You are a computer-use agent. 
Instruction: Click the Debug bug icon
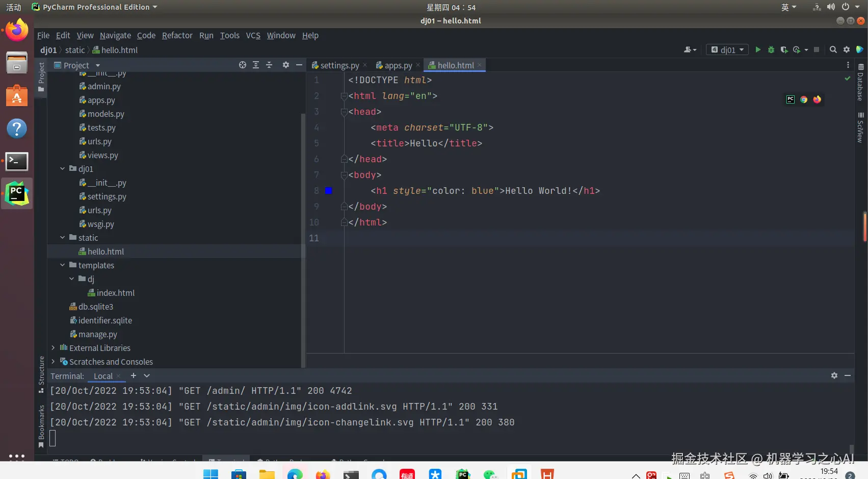tap(771, 49)
